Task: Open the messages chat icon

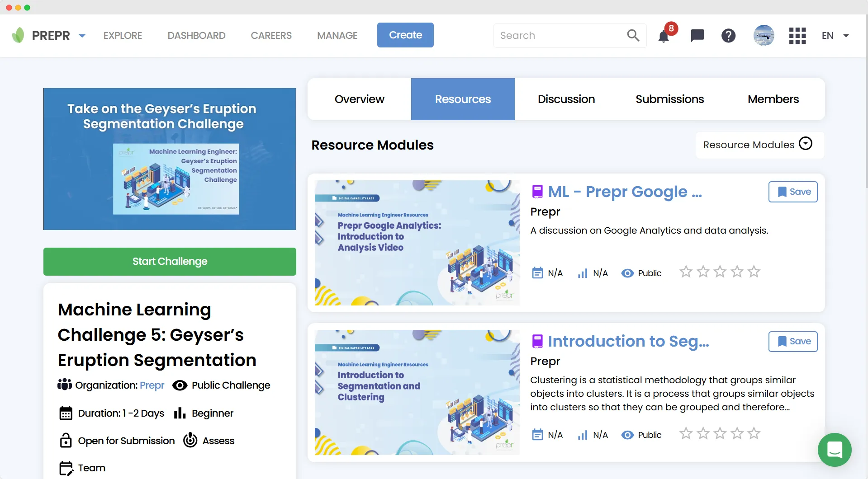Action: [697, 35]
